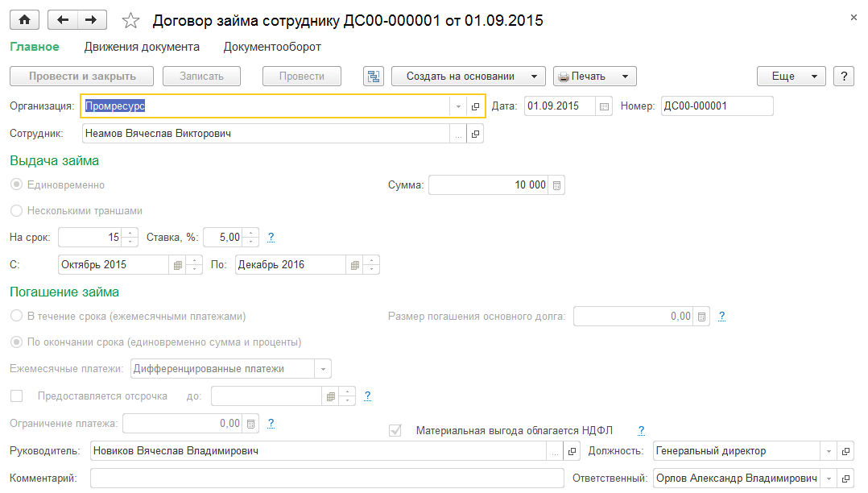Click the Home icon button
The height and width of the screenshot is (493, 868).
click(x=24, y=20)
